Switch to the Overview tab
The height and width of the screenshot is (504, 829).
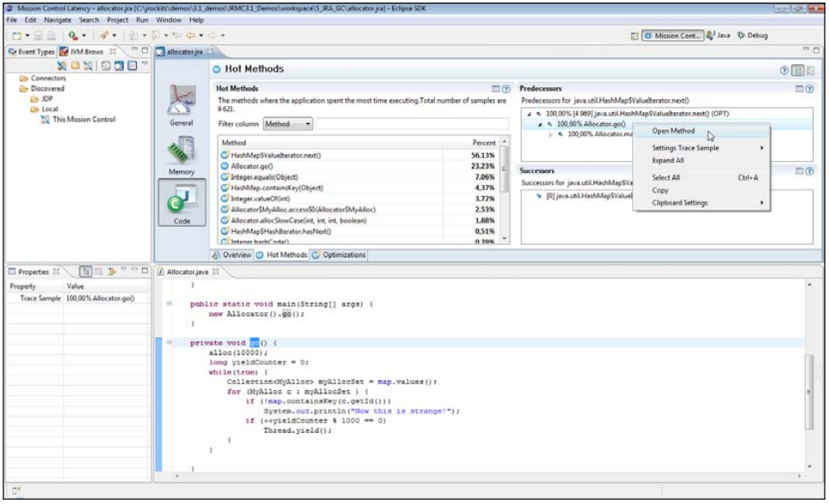point(231,255)
